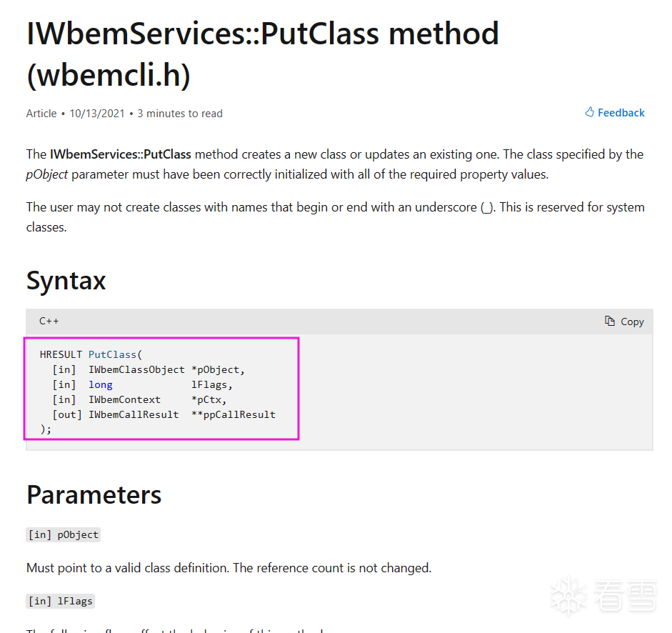Viewport: 672px width, 633px height.
Task: Click PutClass function name in code
Action: 113,354
